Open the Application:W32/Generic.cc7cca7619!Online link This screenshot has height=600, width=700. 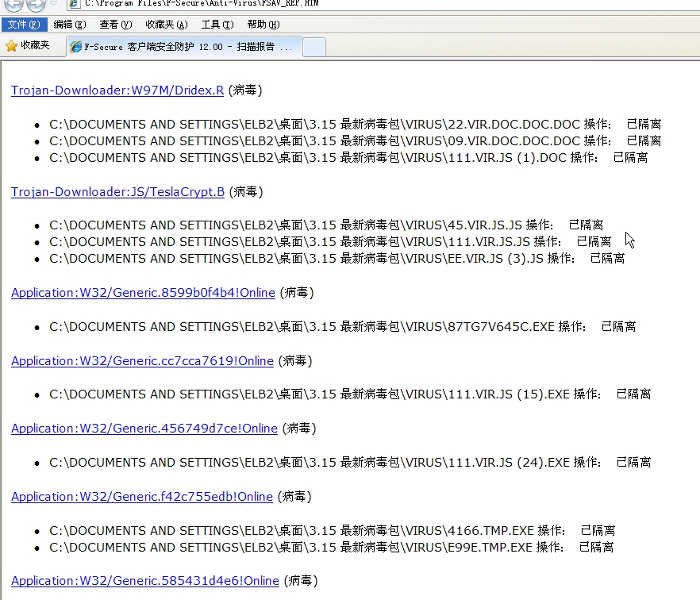coord(142,361)
